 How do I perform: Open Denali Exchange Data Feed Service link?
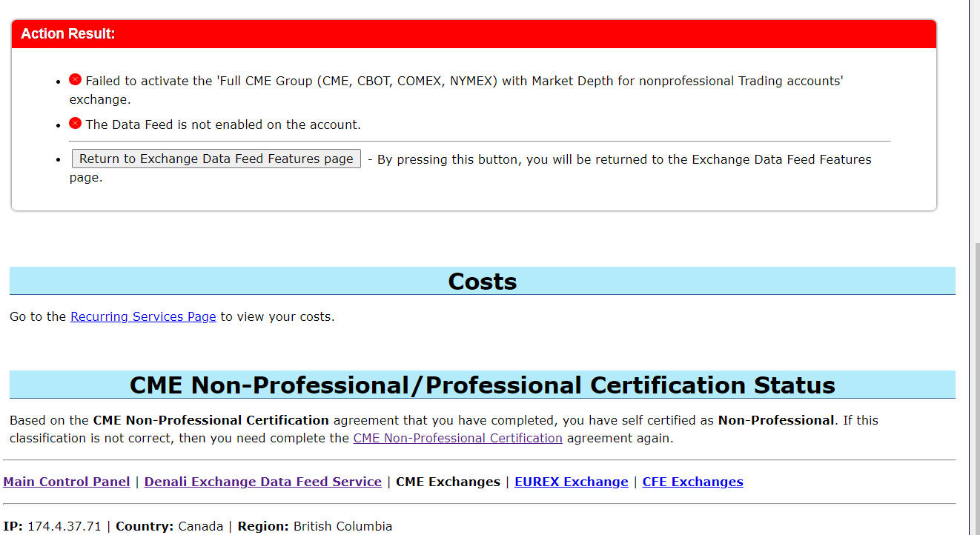tap(263, 482)
